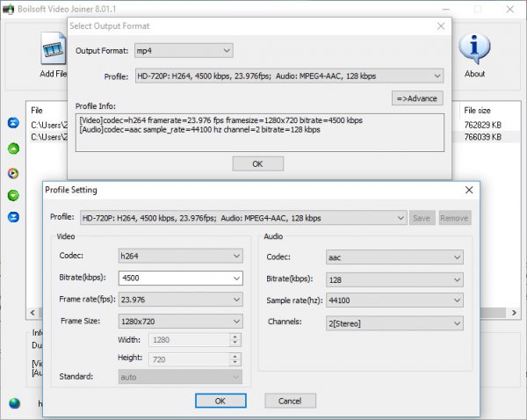Click the =>Advance button
Viewport: 527px width, 420px height.
click(417, 98)
